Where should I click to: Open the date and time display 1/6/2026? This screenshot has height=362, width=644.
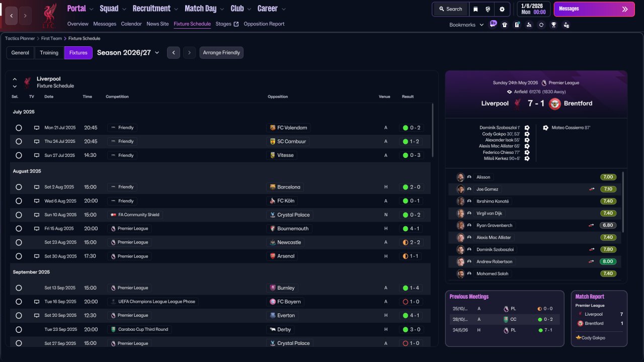coord(533,9)
